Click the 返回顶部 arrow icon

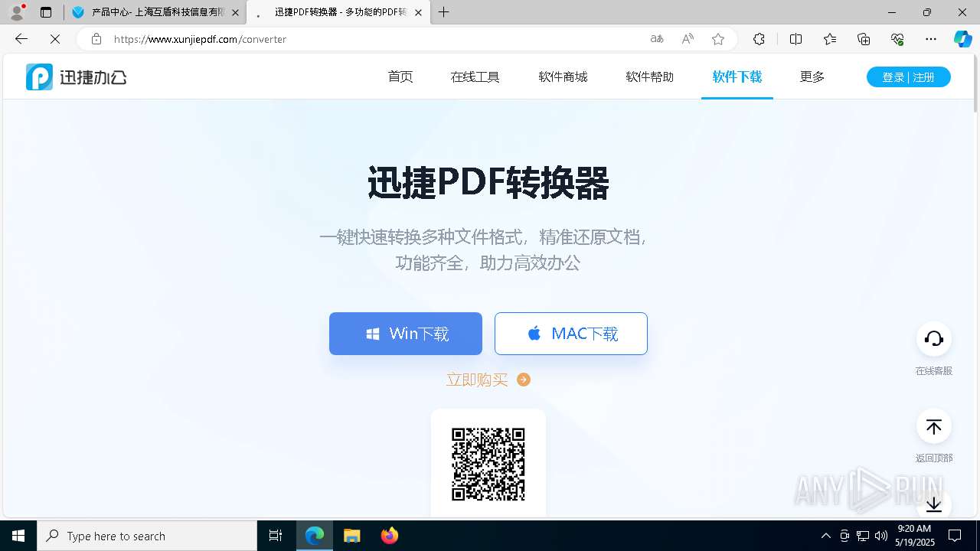934,426
